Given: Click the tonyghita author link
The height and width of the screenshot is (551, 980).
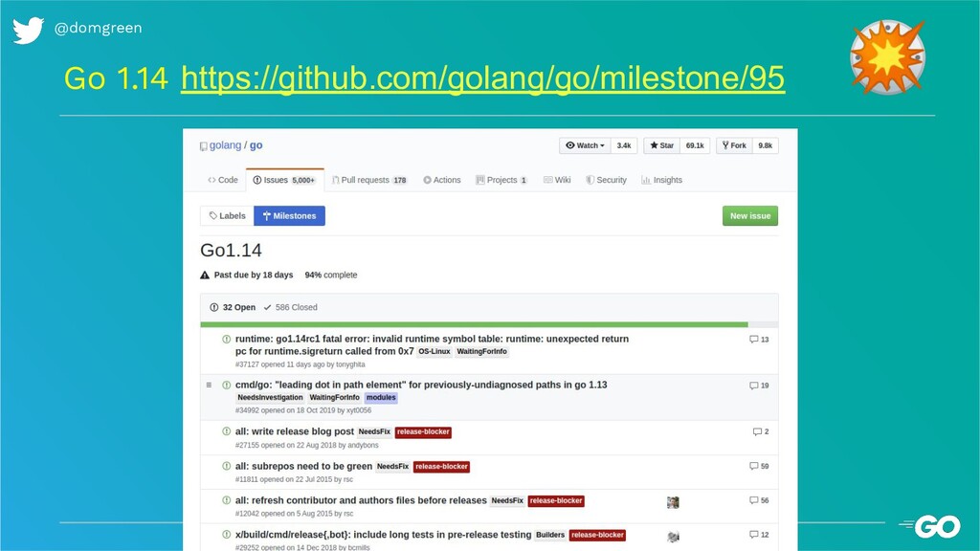Looking at the screenshot, I should 350,364.
